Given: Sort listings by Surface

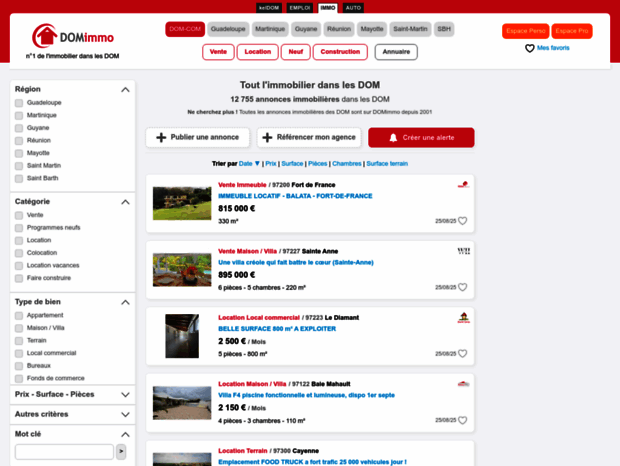Looking at the screenshot, I should tap(292, 164).
